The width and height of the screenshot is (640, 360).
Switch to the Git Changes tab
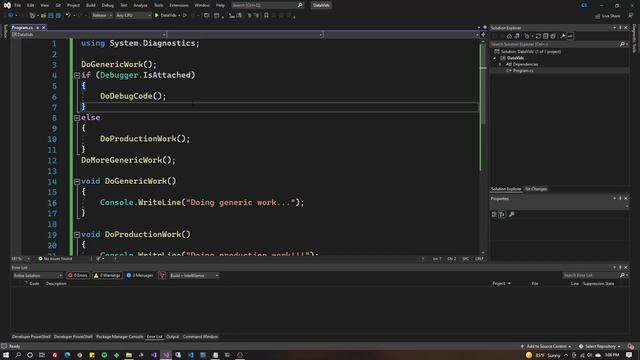pos(536,189)
